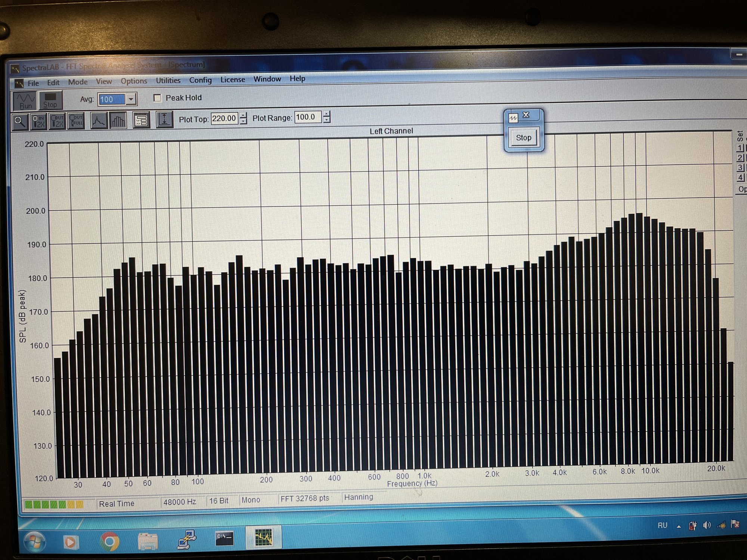Open the Config menu
Screen dimensions: 747x560
click(200, 80)
